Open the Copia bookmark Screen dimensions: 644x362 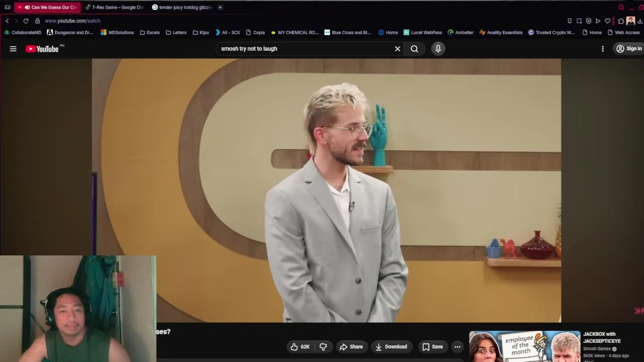point(256,32)
